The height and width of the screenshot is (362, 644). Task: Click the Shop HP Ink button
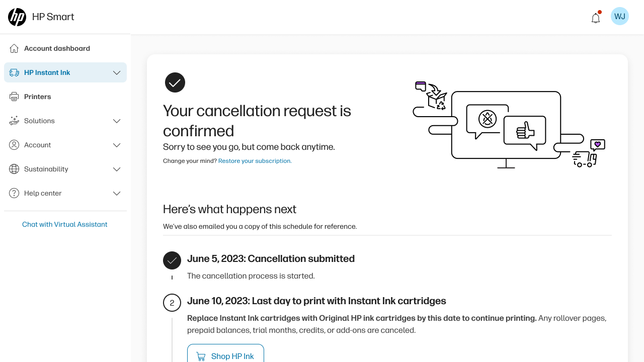(225, 355)
